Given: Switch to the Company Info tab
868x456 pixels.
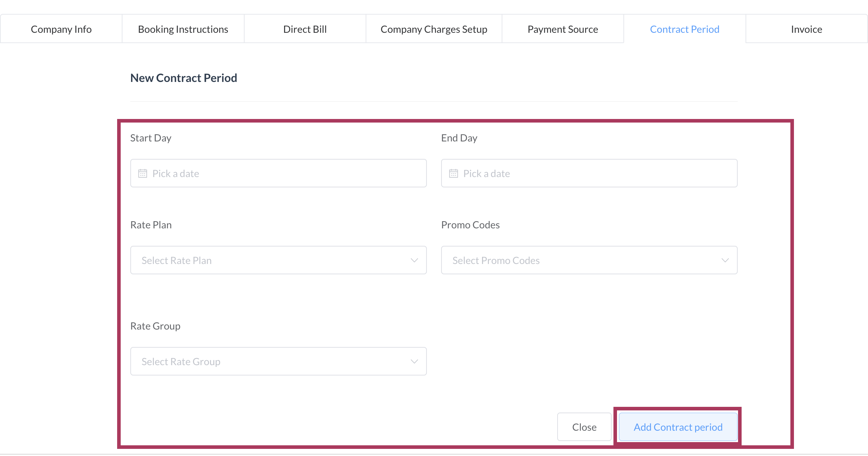Looking at the screenshot, I should (x=61, y=29).
